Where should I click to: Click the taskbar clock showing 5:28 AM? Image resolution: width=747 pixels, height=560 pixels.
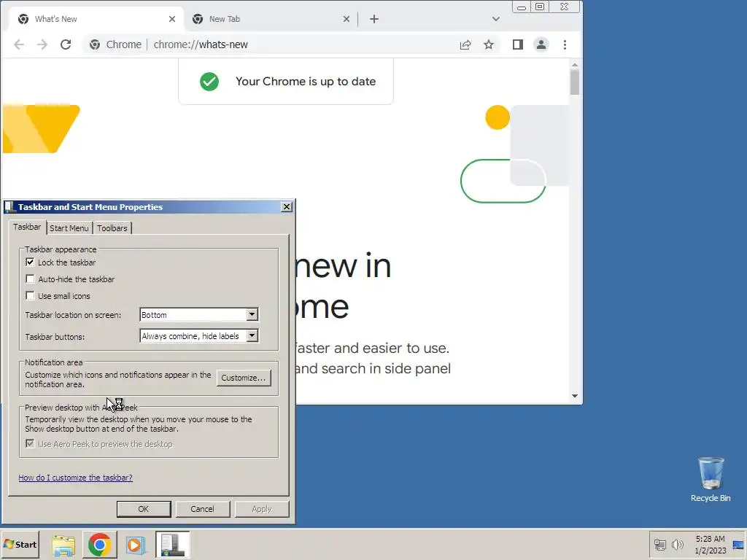[x=711, y=545]
